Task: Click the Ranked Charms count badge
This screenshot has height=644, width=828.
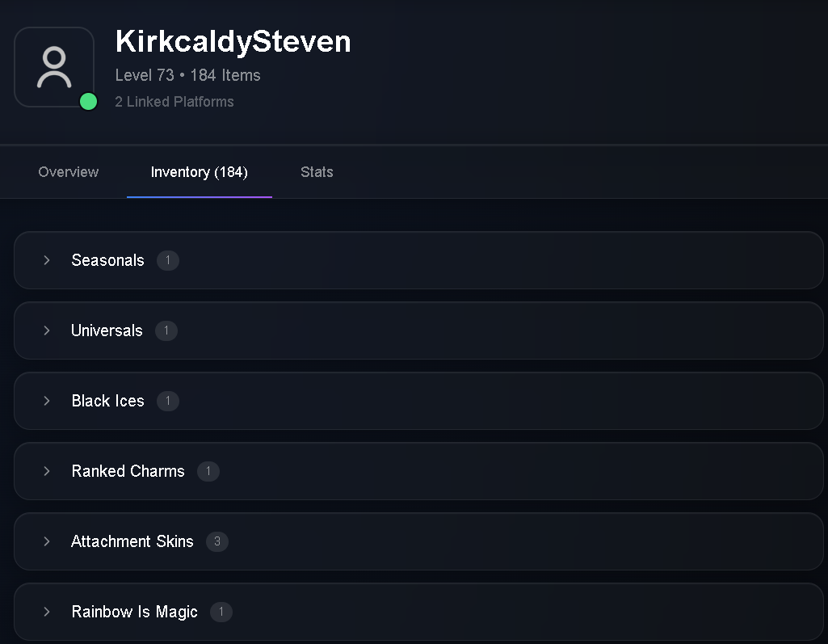Action: pyautogui.click(x=208, y=471)
